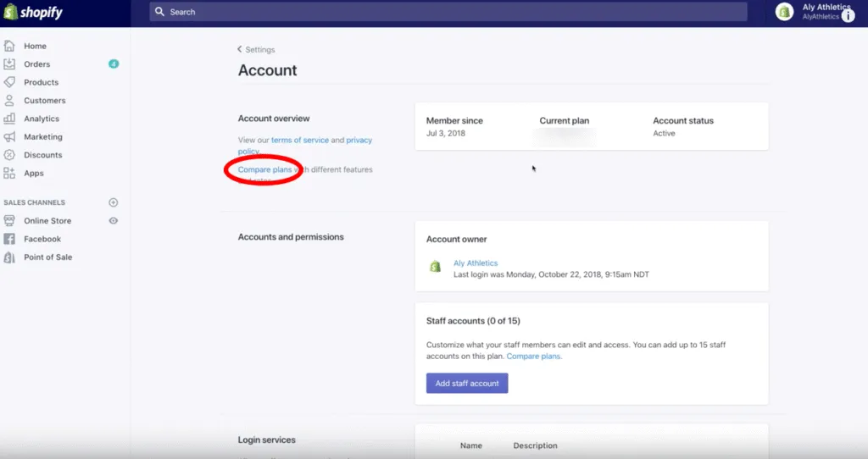Open Orders in the sidebar
868x459 pixels.
[x=37, y=64]
